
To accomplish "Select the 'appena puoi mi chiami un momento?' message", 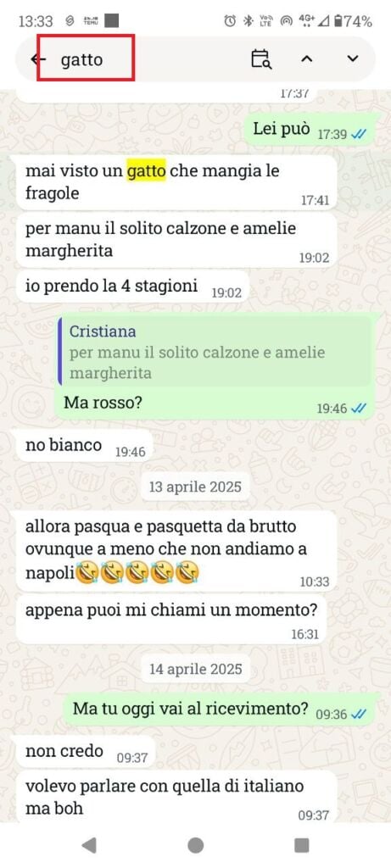I will click(x=171, y=620).
